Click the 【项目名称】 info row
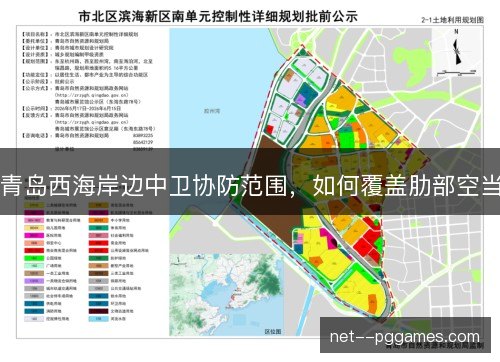 [80, 34]
